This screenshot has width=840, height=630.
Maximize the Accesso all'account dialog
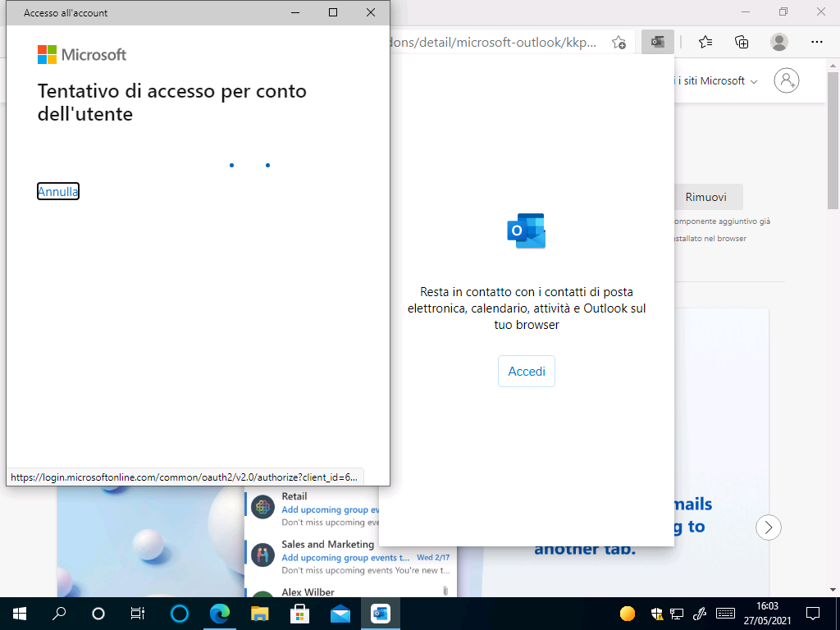[x=333, y=12]
